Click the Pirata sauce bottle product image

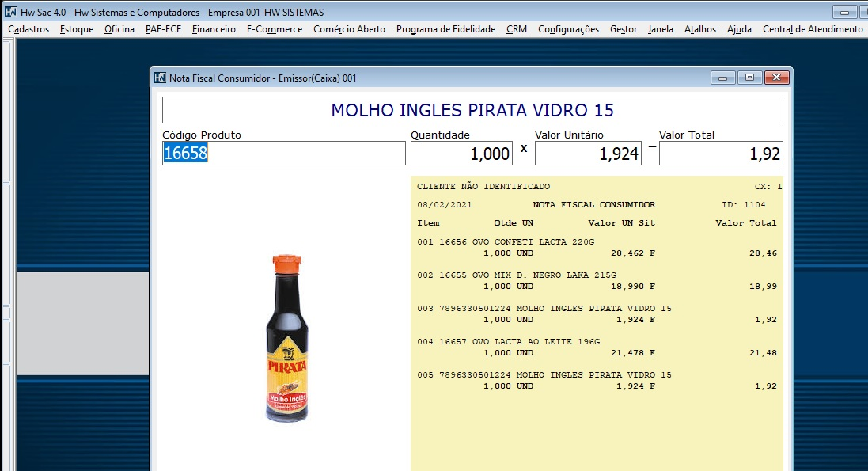point(286,338)
